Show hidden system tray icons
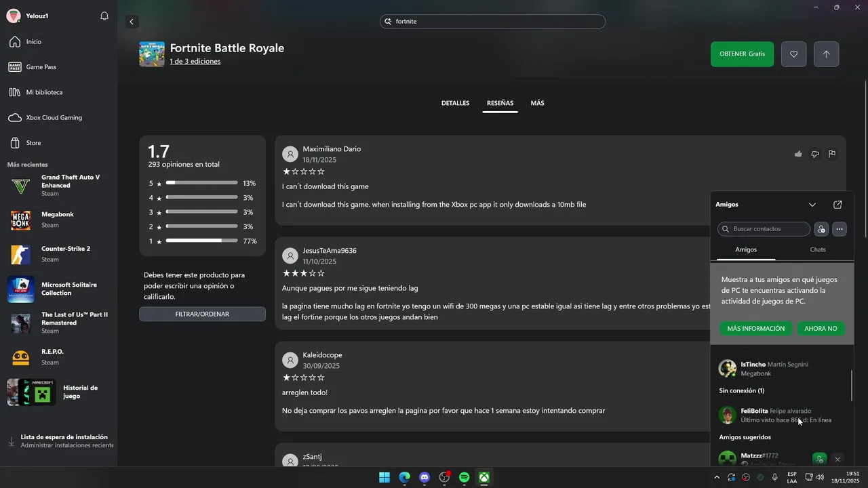The width and height of the screenshot is (868, 488). (717, 477)
